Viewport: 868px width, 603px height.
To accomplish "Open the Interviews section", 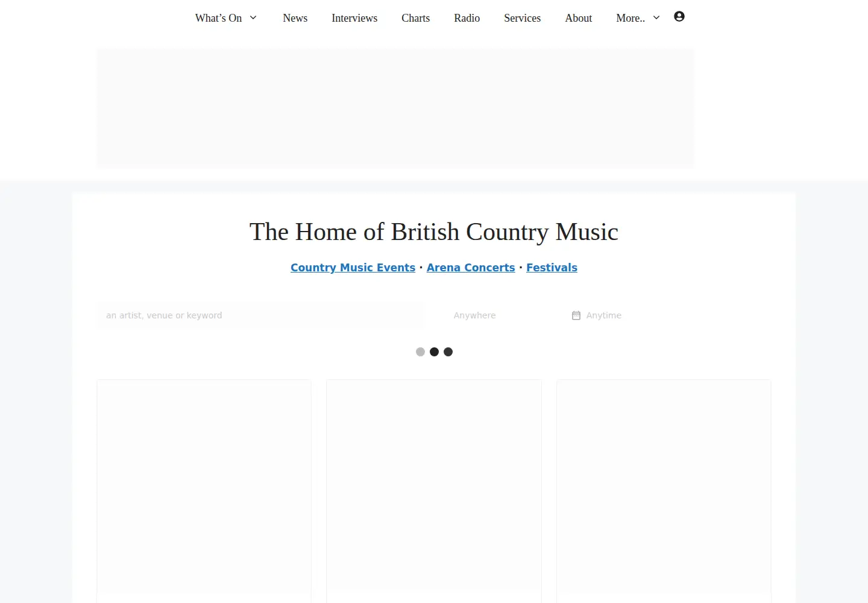I will (354, 18).
